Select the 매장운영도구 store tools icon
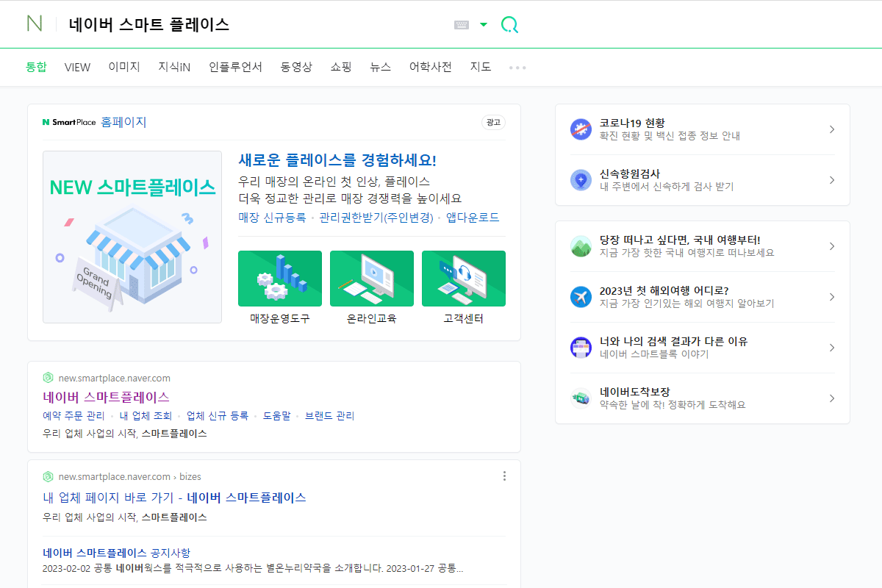The image size is (882, 588). (x=279, y=278)
